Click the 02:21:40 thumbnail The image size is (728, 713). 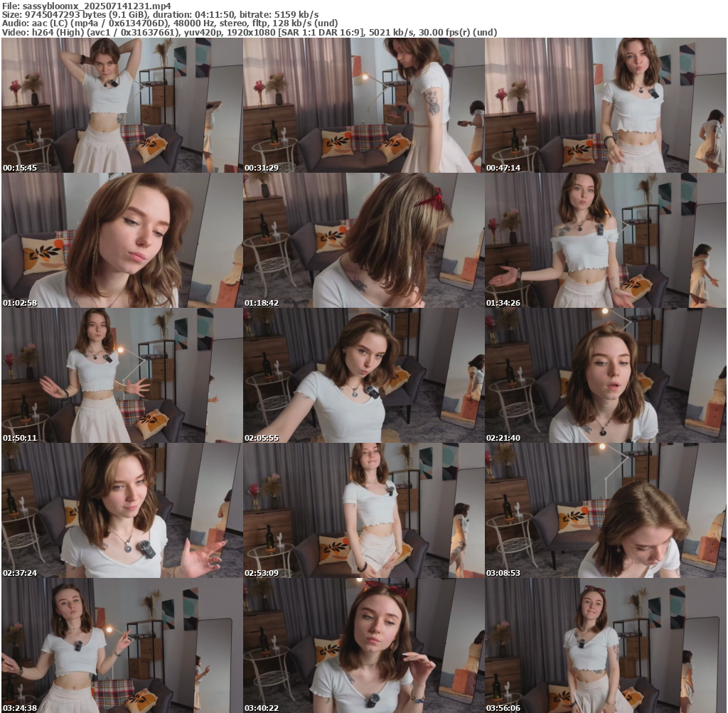tap(606, 375)
